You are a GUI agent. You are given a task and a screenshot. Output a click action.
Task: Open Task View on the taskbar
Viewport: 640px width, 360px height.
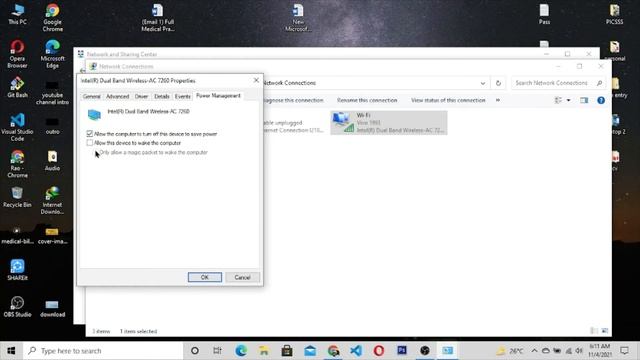(218, 351)
